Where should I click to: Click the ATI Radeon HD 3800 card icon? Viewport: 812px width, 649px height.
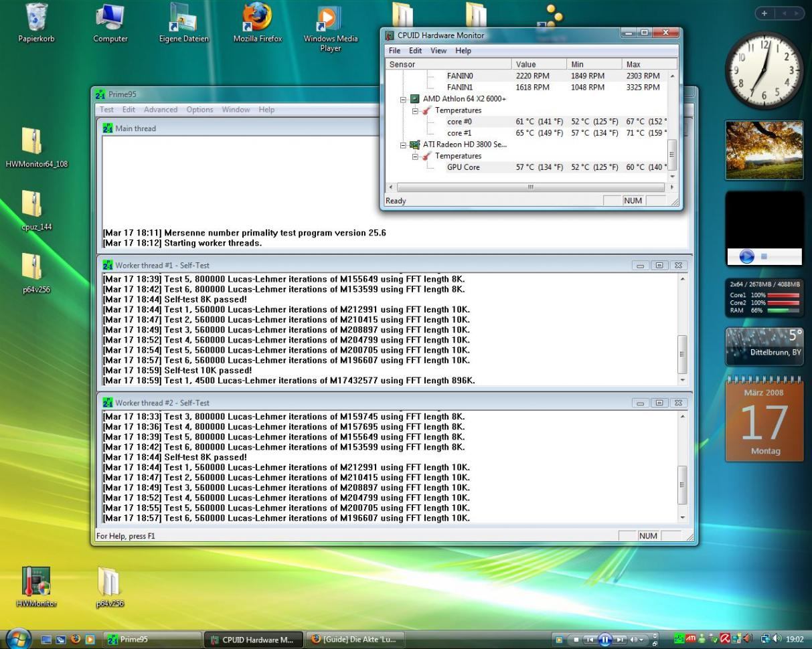[415, 145]
